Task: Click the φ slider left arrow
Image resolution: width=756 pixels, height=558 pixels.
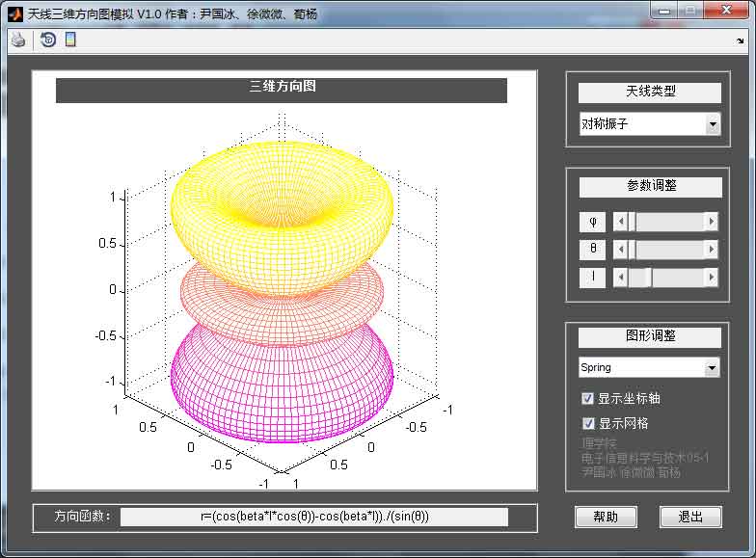Action: pyautogui.click(x=621, y=222)
